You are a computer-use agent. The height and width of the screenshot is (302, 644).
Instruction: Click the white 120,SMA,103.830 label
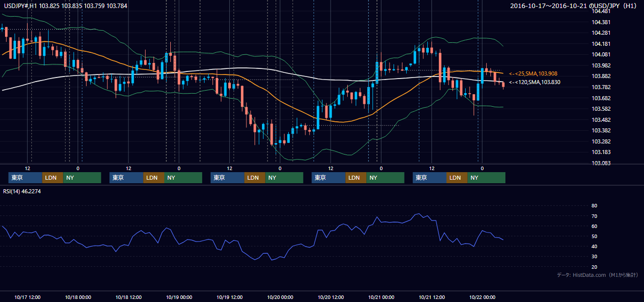(x=535, y=82)
